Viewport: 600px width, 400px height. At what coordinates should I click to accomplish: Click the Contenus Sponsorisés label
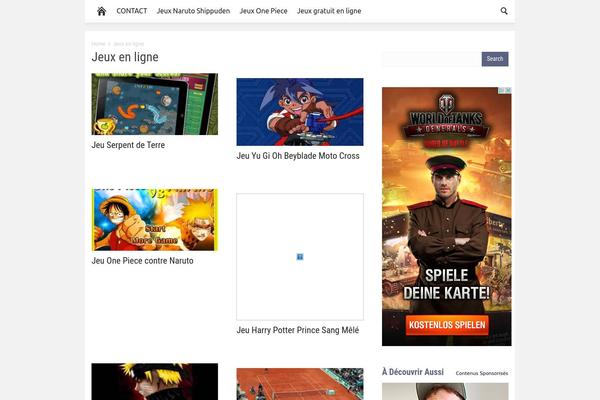pyautogui.click(x=482, y=373)
